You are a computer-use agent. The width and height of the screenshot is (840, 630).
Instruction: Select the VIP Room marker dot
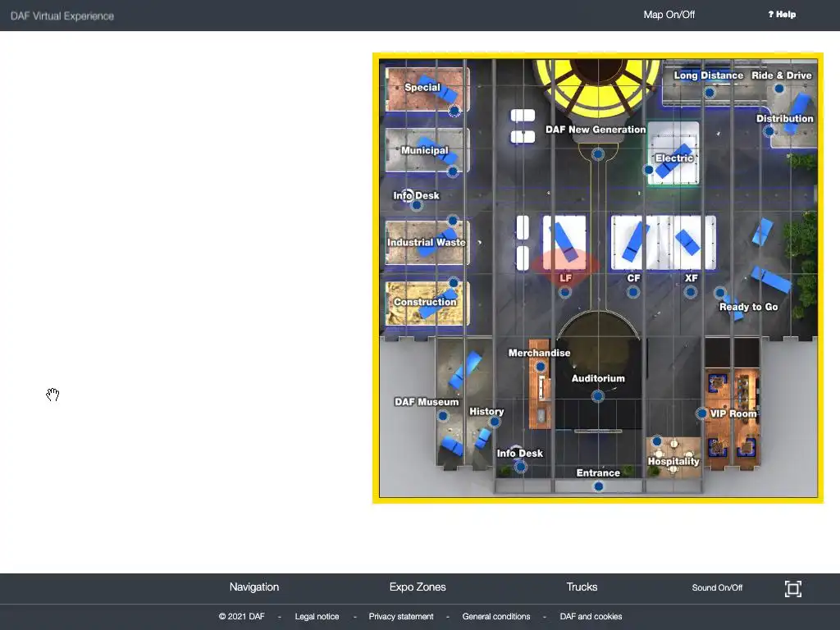tap(702, 413)
